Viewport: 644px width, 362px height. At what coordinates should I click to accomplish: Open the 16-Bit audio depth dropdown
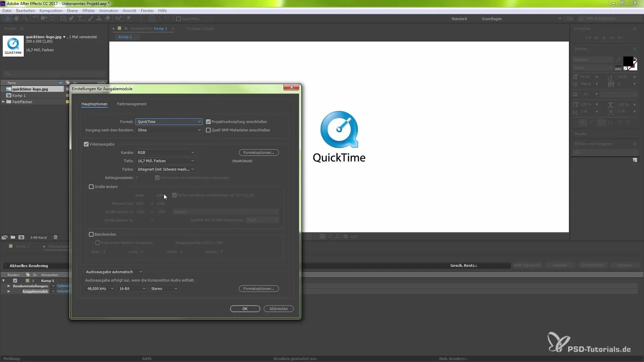tap(132, 289)
